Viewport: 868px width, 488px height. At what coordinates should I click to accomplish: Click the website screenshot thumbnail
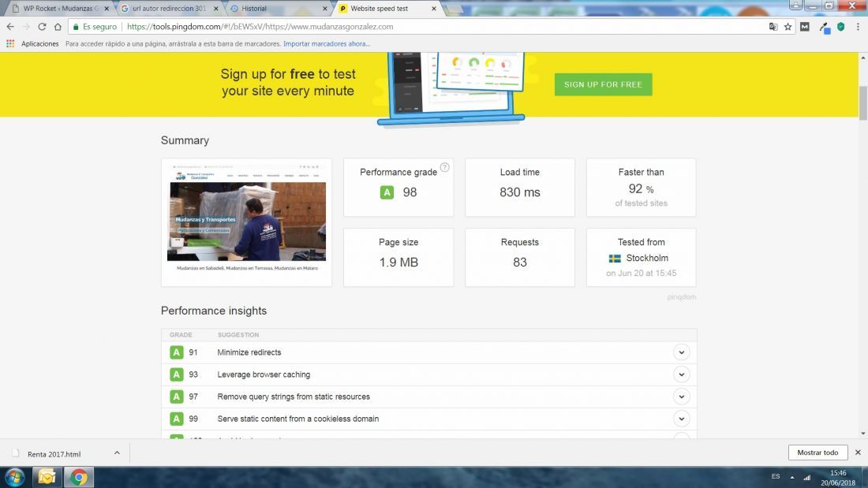246,222
